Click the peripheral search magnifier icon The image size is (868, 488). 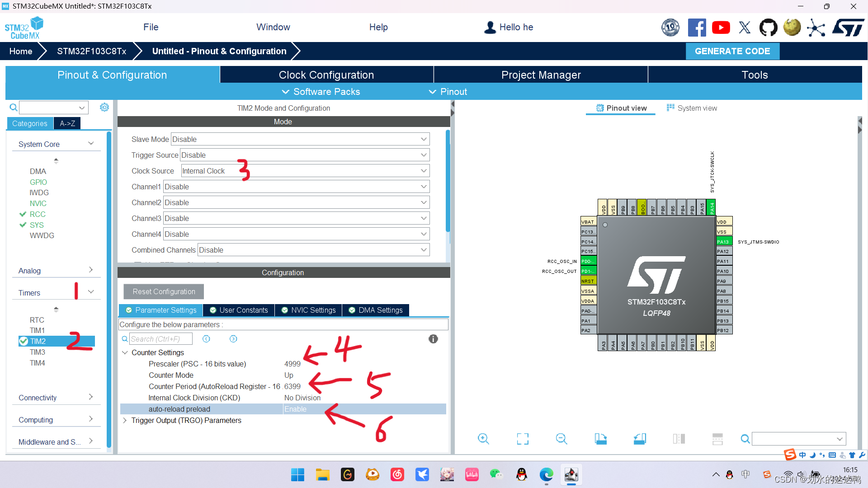(x=14, y=108)
